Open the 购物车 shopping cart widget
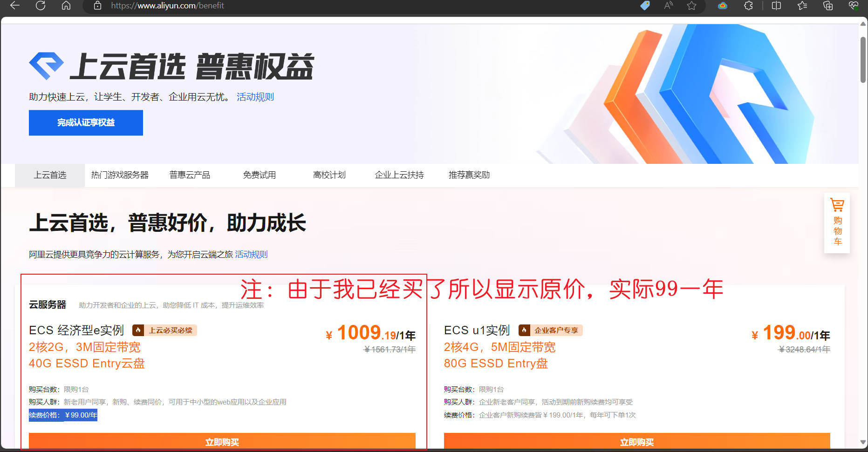 [837, 223]
